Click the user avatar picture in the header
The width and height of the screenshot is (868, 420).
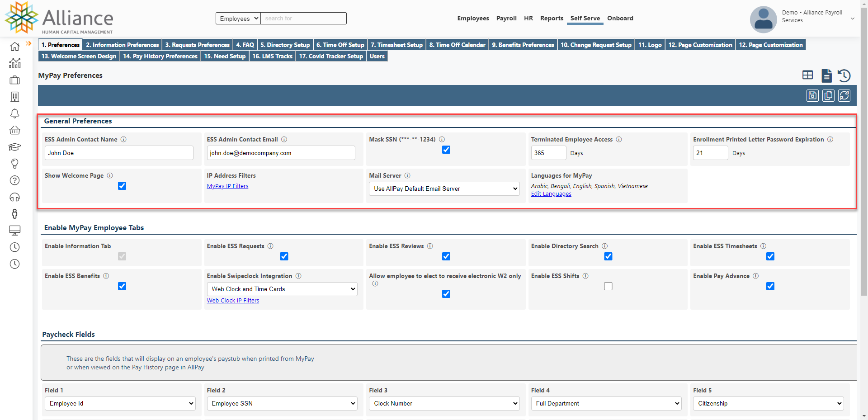click(764, 19)
